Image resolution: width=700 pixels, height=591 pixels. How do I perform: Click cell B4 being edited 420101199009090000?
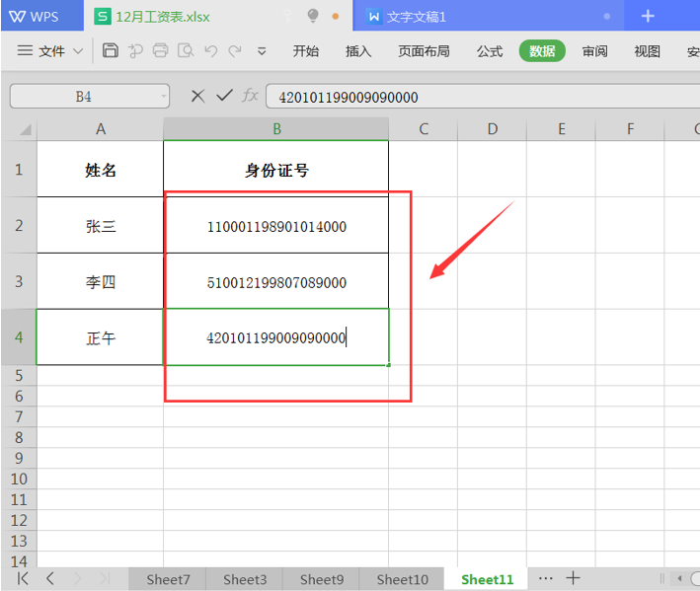coord(276,337)
